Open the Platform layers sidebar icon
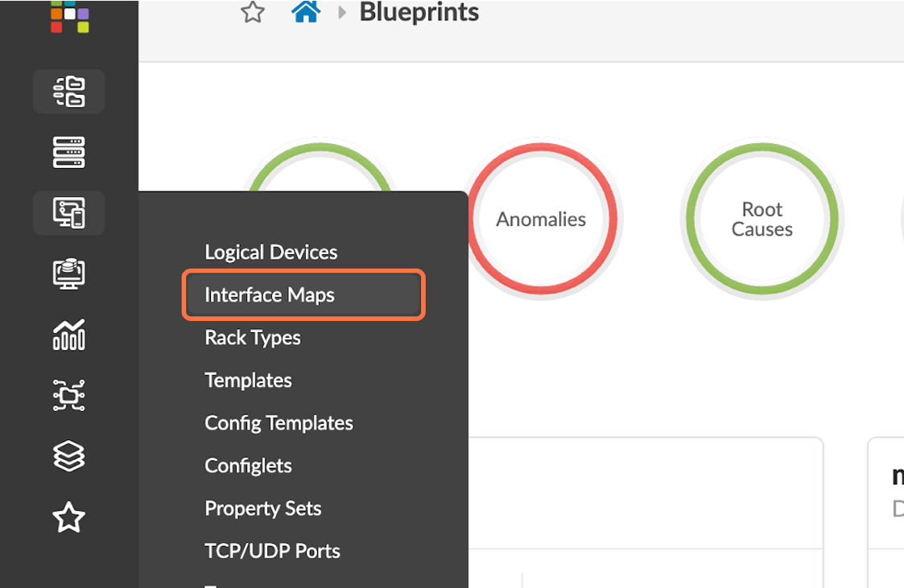The image size is (904, 588). (69, 457)
